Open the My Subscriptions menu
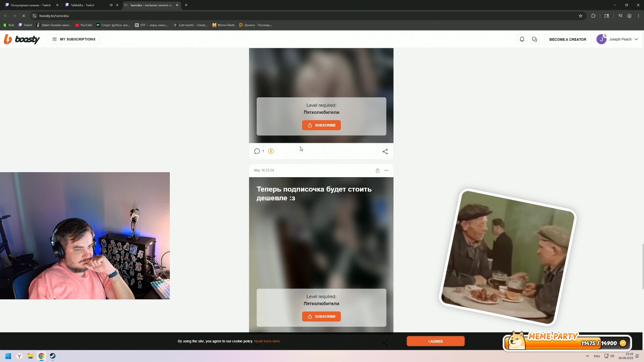 click(x=74, y=39)
